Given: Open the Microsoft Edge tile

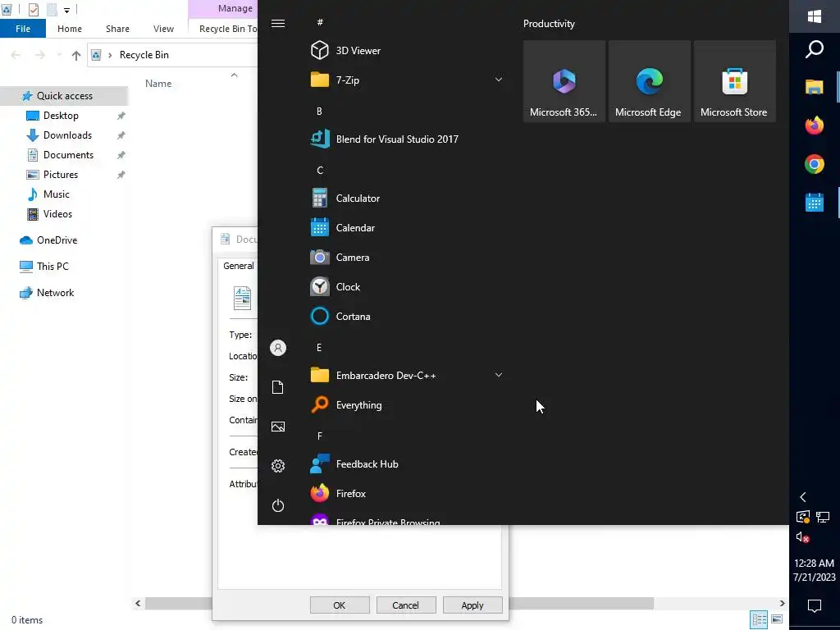Looking at the screenshot, I should coord(650,81).
